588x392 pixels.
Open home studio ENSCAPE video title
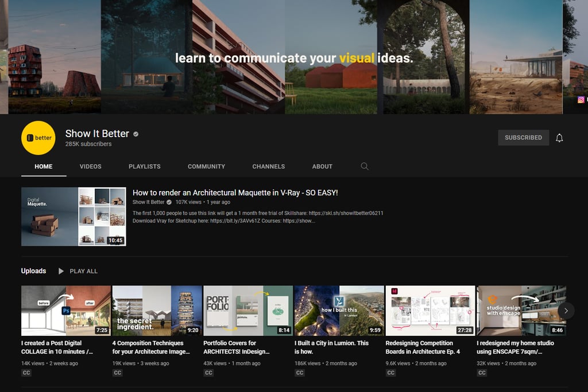[x=515, y=347]
